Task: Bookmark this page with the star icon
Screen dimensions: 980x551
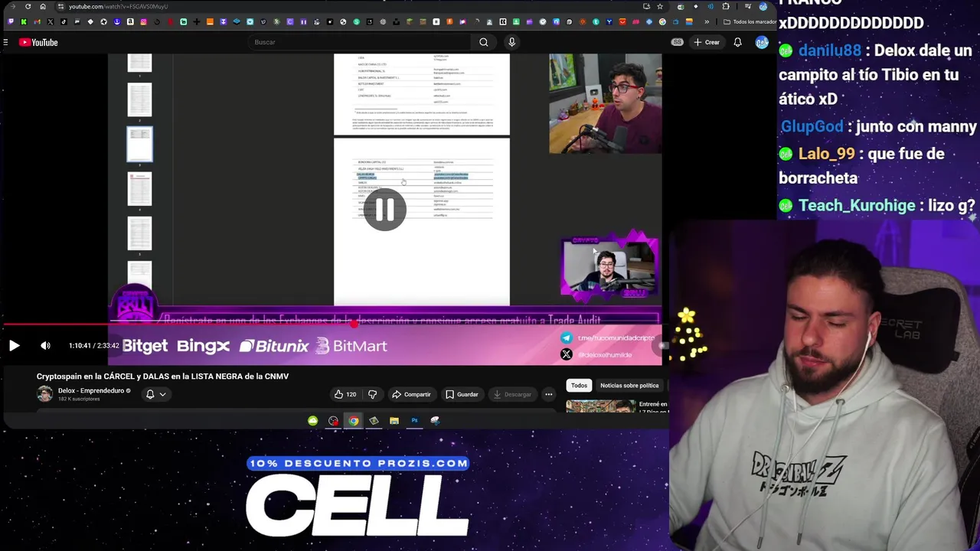Action: (660, 6)
